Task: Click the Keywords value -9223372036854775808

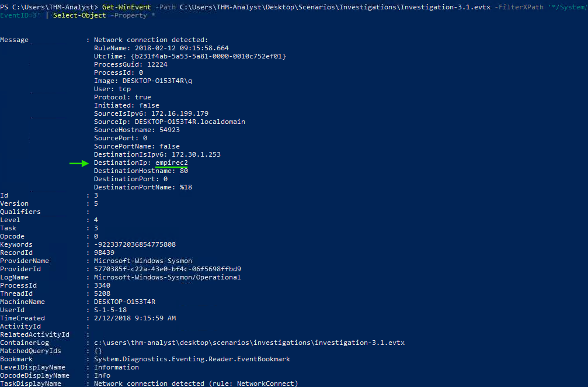Action: coord(135,245)
